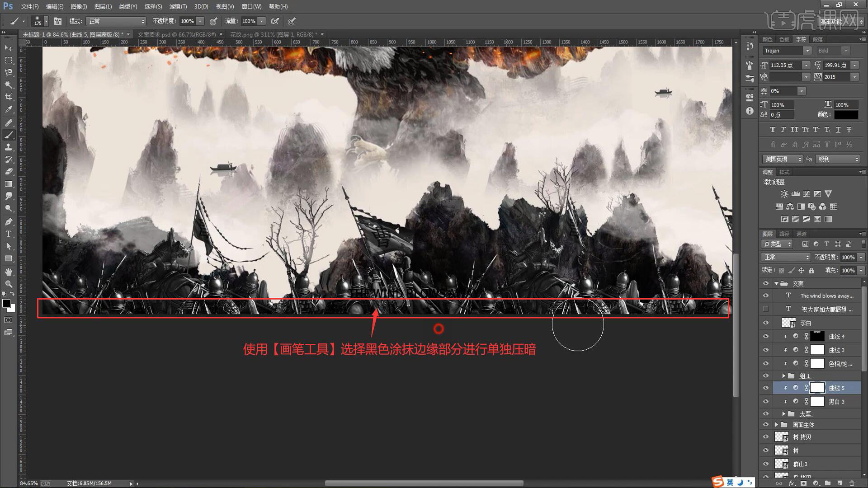Click the black text color swatch
The height and width of the screenshot is (488, 868).
coord(846,115)
